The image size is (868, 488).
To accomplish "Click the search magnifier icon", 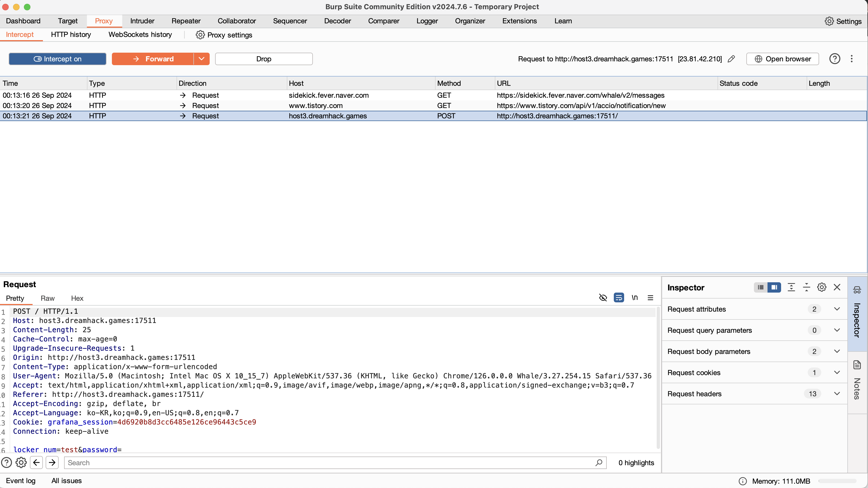I will coord(599,462).
